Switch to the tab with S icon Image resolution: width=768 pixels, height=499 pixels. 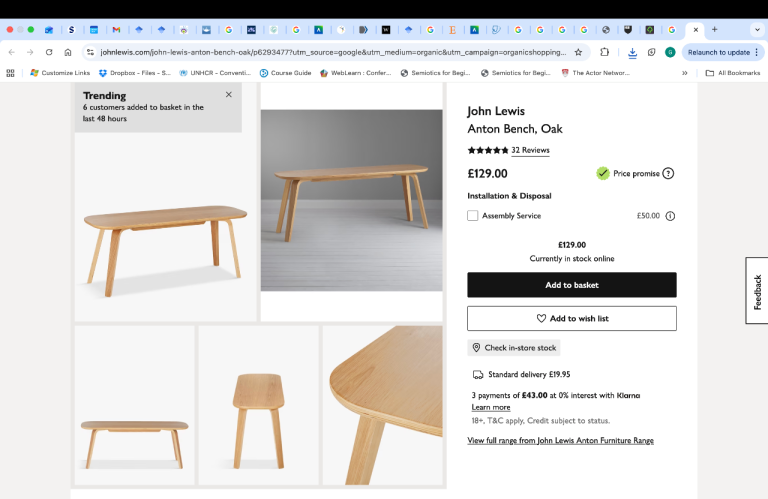[x=72, y=30]
